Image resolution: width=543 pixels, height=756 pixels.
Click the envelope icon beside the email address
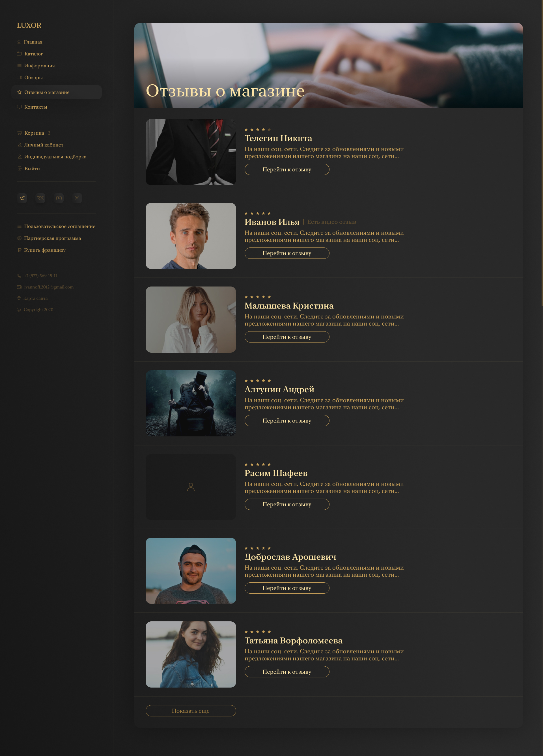point(19,287)
